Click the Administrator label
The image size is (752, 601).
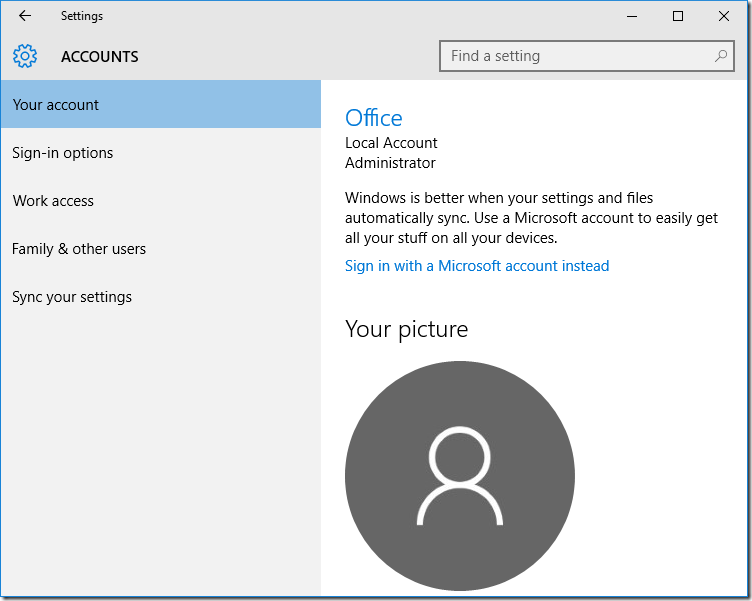point(390,163)
